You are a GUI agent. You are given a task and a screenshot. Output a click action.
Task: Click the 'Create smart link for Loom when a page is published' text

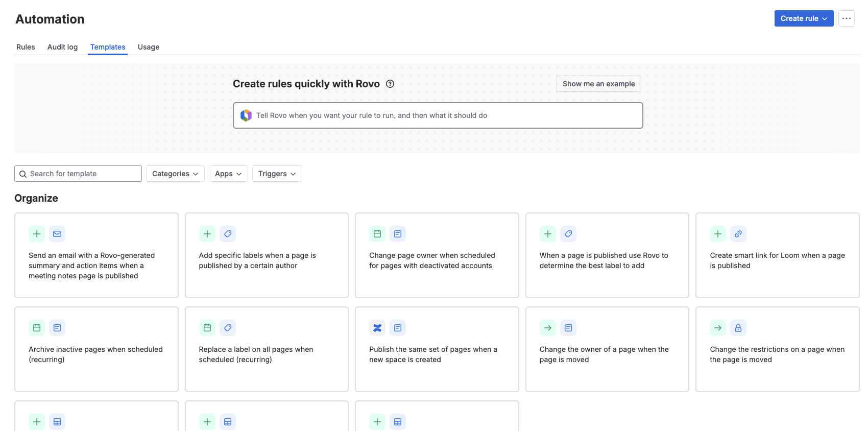point(777,260)
